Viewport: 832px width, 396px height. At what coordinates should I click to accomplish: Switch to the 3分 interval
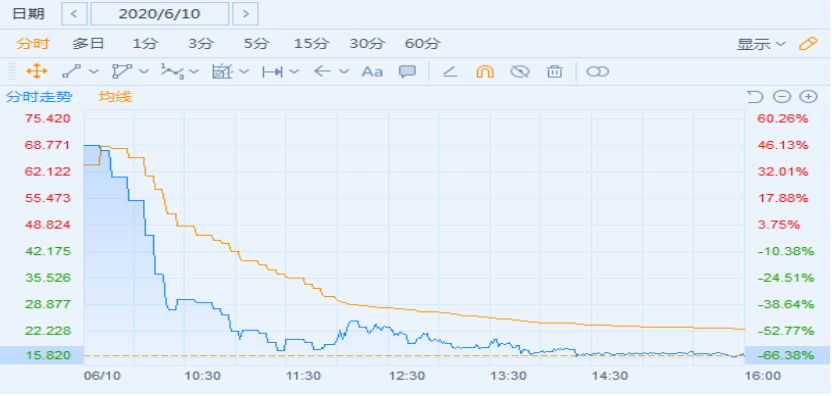pyautogui.click(x=201, y=44)
